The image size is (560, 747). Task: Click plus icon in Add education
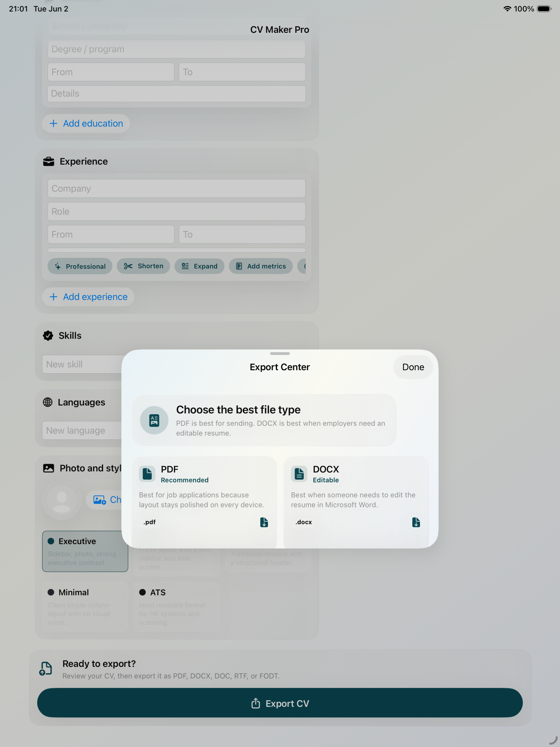pyautogui.click(x=53, y=124)
